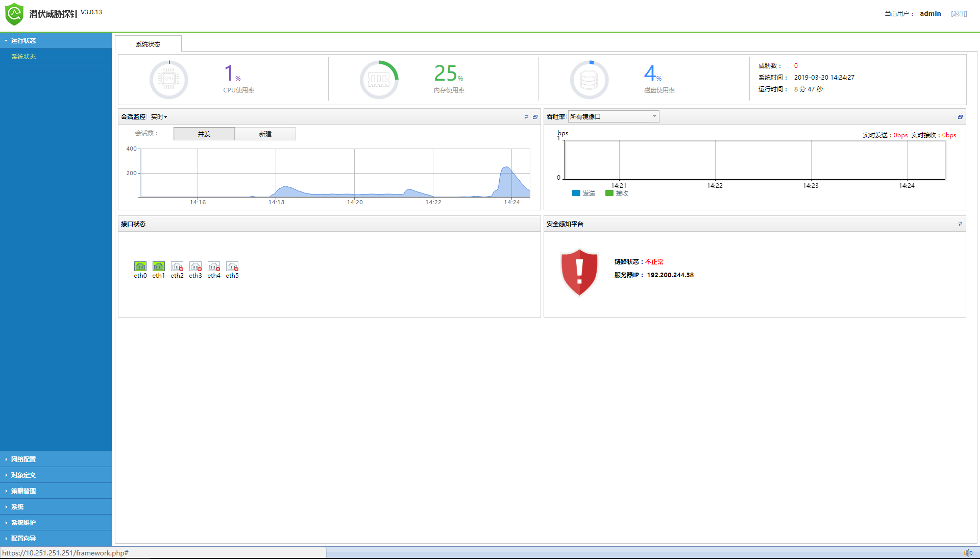Expand the 策略管理 sidebar section
This screenshot has width=980, height=559.
tap(23, 491)
